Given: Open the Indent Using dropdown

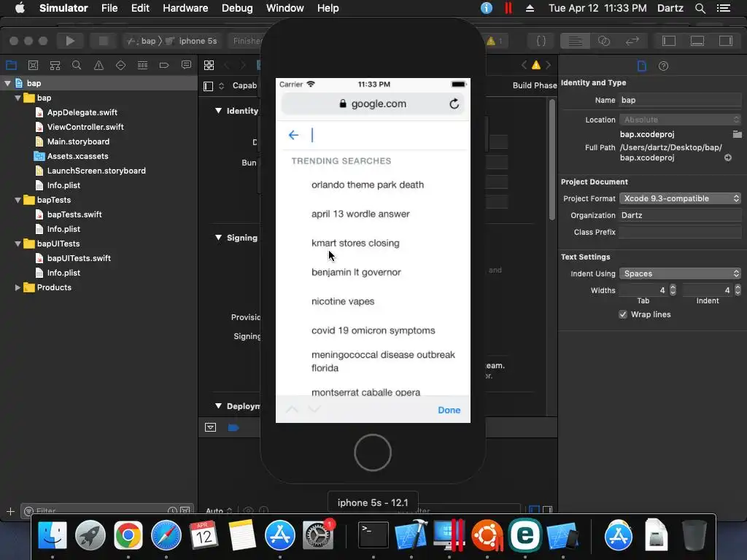Looking at the screenshot, I should point(680,274).
